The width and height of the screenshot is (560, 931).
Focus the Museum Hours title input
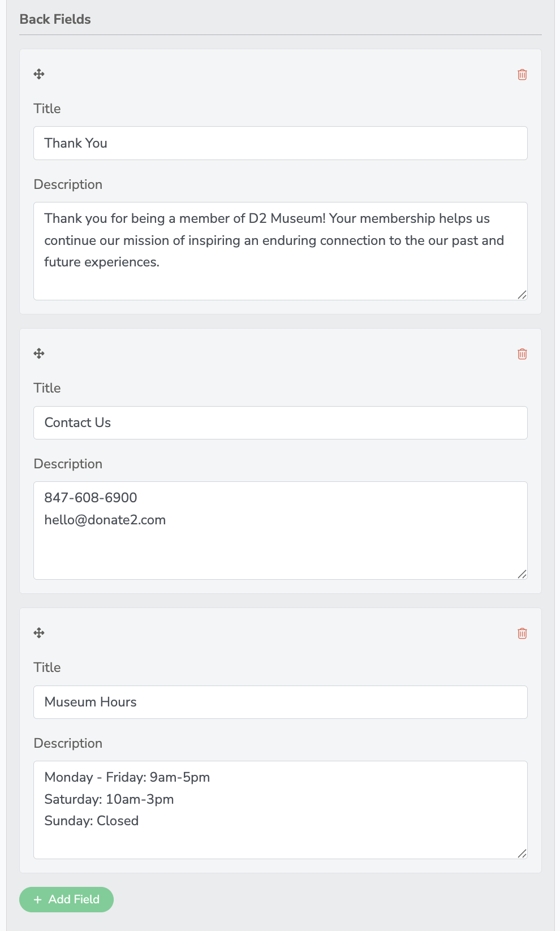pyautogui.click(x=281, y=702)
